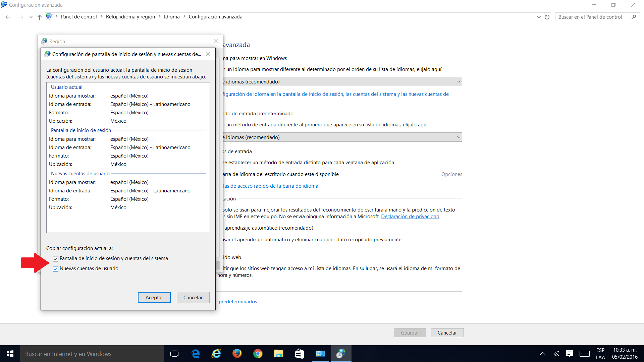
Task: Click the Refresh icon beside address bar
Action: click(x=547, y=17)
